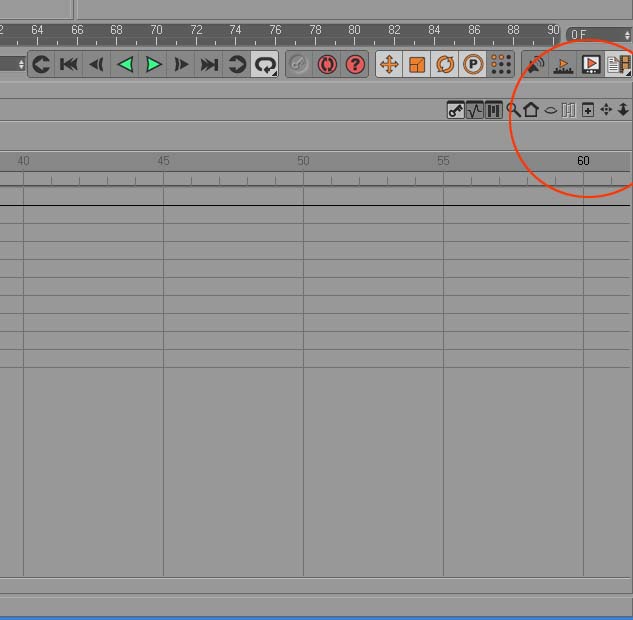The height and width of the screenshot is (620, 633).
Task: Click the play rate icon with orange arrow
Action: pos(563,65)
